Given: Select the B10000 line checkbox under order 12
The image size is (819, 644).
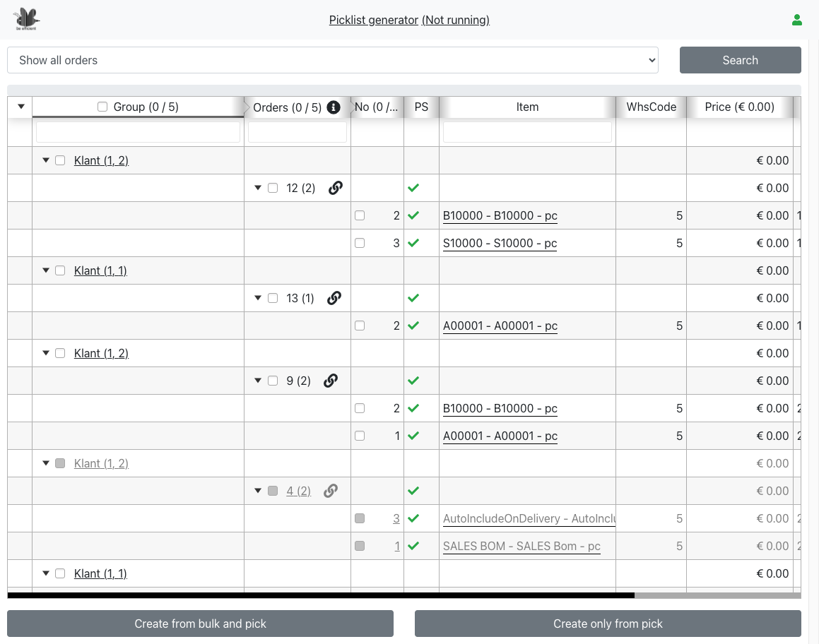Looking at the screenshot, I should 360,215.
